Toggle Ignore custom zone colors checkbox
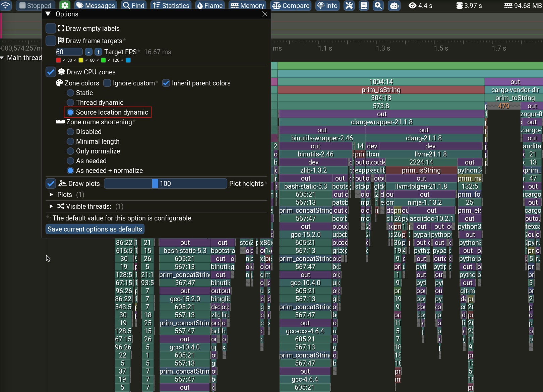Screen dimensions: 543x392 pos(107,83)
